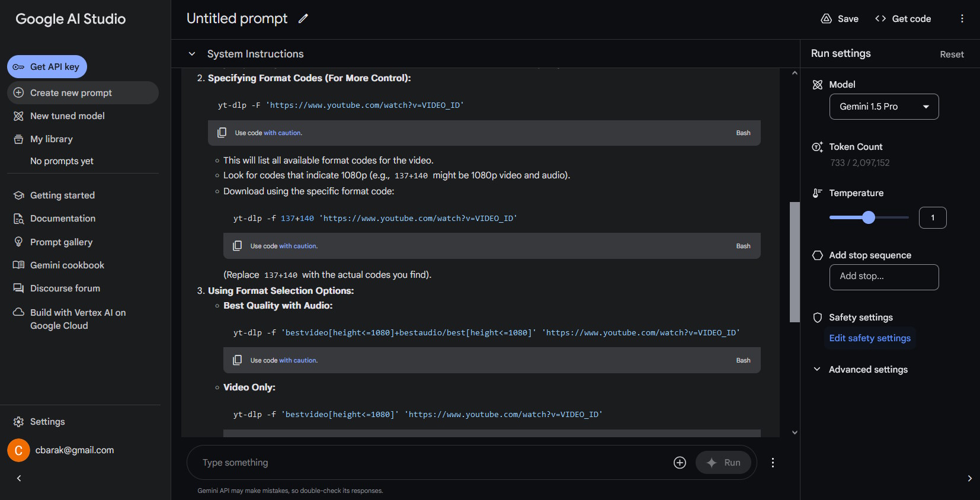This screenshot has width=980, height=500.
Task: Click the cbarak@gmail.com account entry
Action: (74, 450)
